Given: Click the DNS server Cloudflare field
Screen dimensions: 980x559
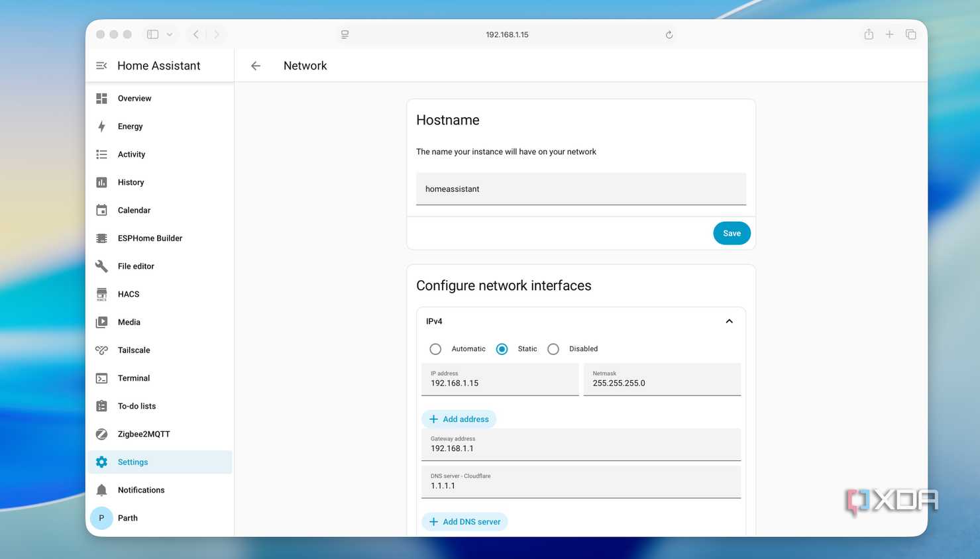Looking at the screenshot, I should pyautogui.click(x=581, y=482).
